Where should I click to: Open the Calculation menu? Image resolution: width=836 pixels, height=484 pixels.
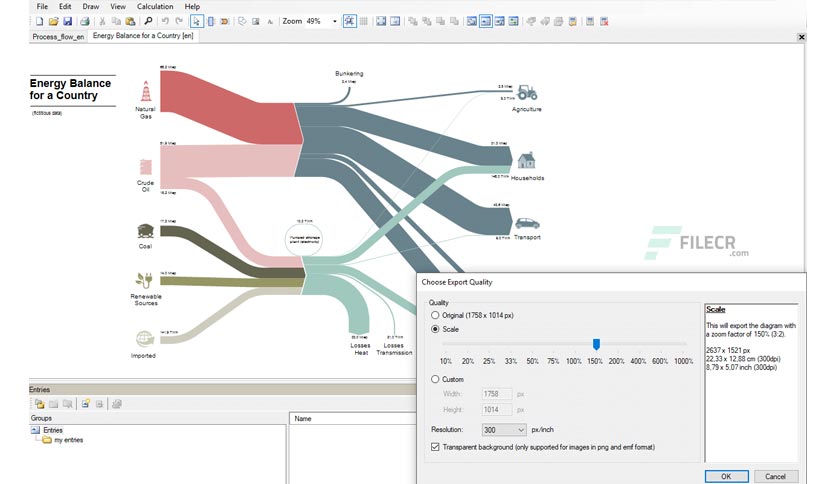point(155,6)
